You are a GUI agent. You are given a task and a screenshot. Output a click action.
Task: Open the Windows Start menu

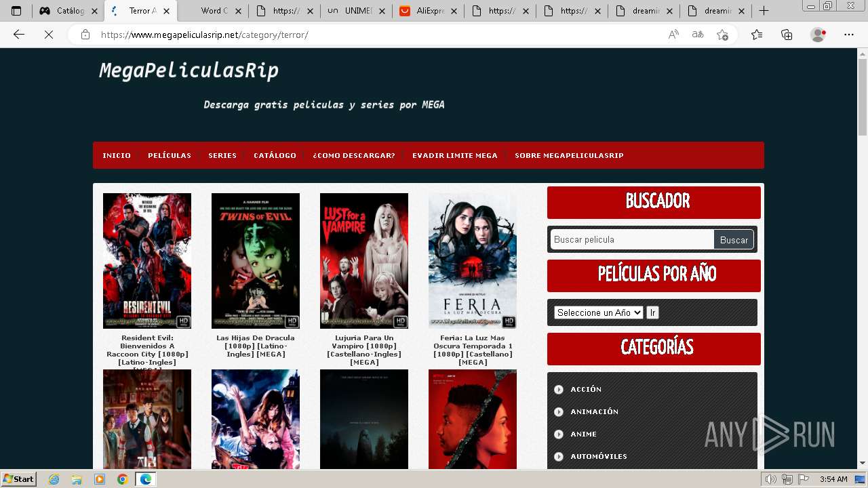pos(19,479)
